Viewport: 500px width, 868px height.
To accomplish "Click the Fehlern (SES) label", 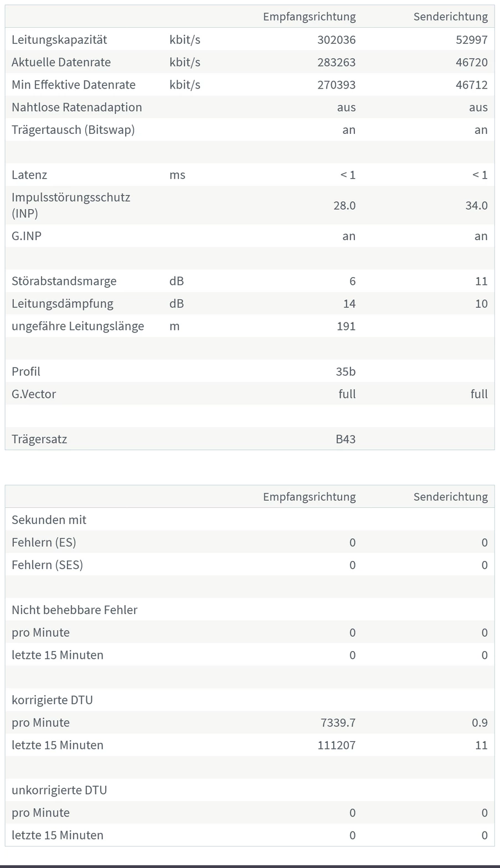I will point(47,565).
